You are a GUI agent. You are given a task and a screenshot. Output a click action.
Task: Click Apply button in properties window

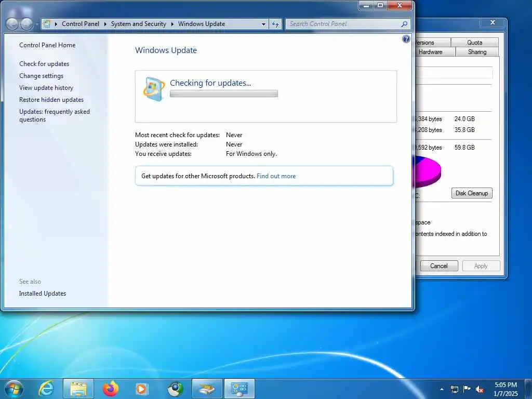[x=481, y=266]
